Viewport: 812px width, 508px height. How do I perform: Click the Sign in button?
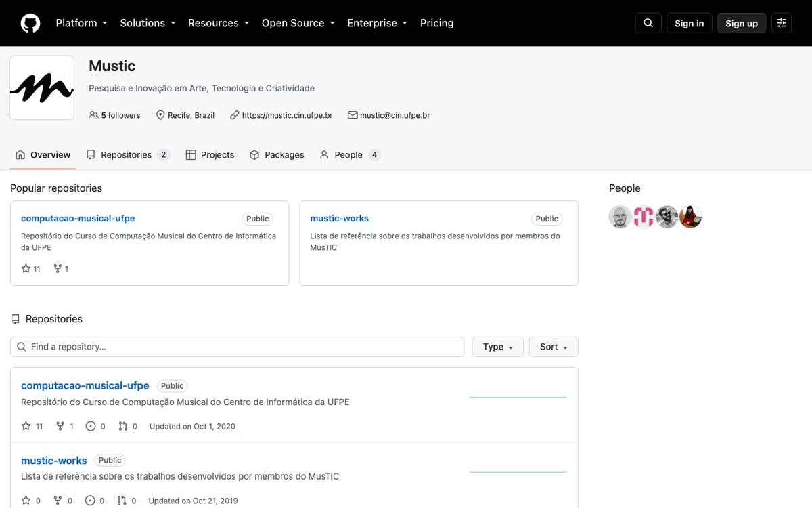(x=690, y=23)
